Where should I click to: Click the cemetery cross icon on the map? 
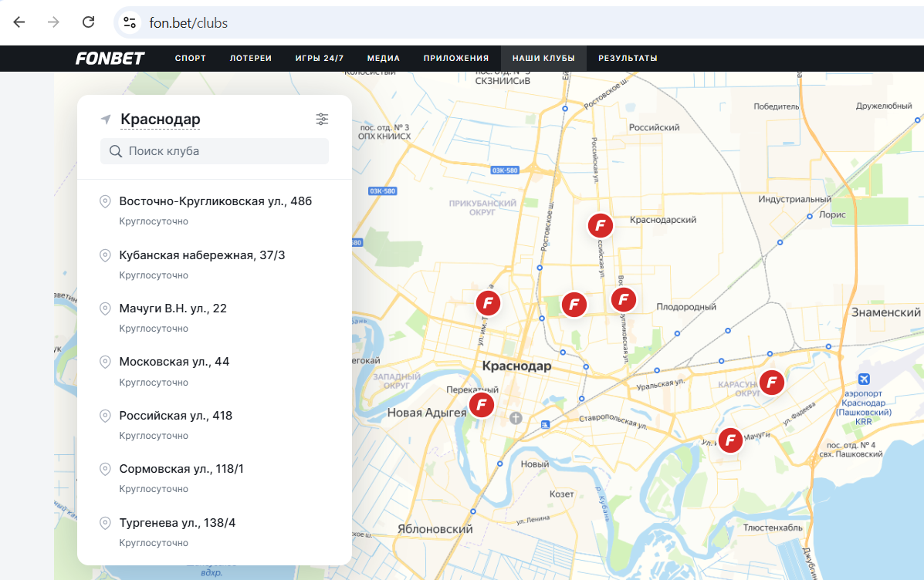coord(516,418)
